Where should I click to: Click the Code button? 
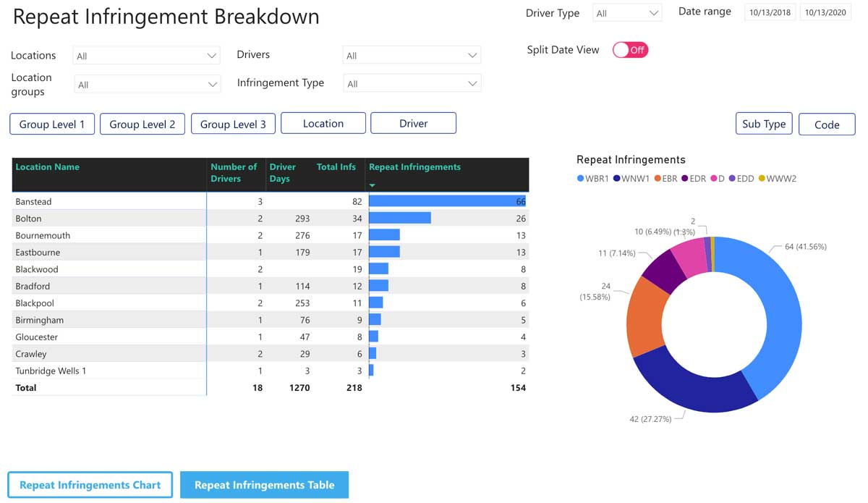pyautogui.click(x=827, y=124)
